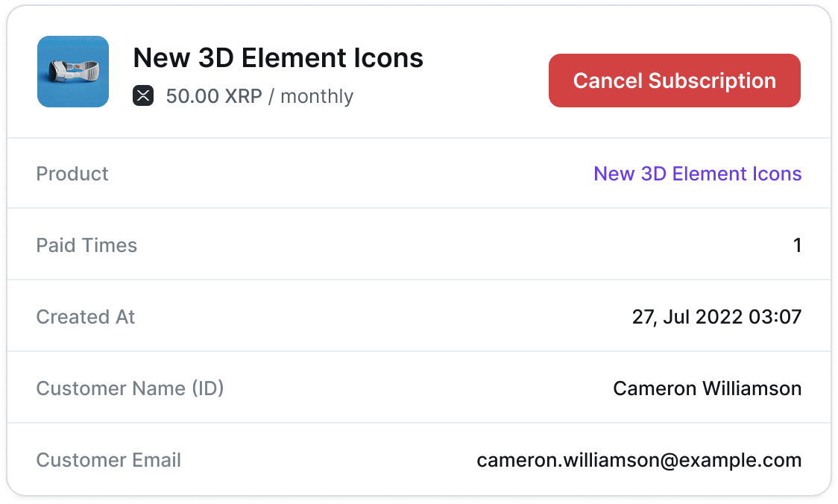Click the 50.00 XRP amount
The height and width of the screenshot is (504, 838).
[214, 96]
